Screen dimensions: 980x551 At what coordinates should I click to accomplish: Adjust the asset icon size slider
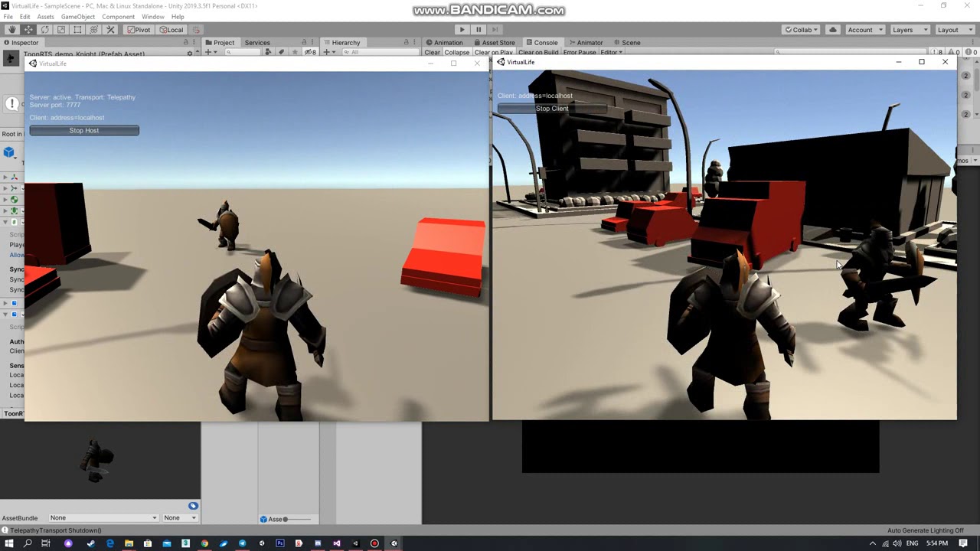coord(298,520)
